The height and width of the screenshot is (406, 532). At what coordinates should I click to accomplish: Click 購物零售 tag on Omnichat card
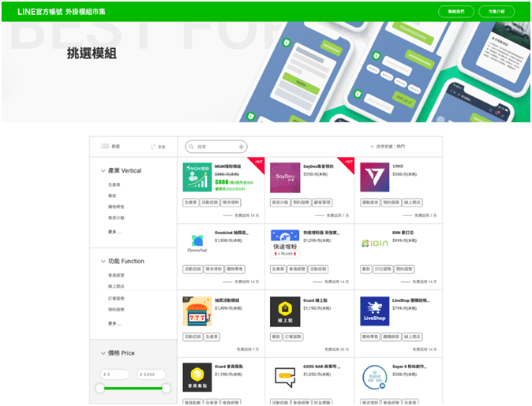[x=234, y=269]
